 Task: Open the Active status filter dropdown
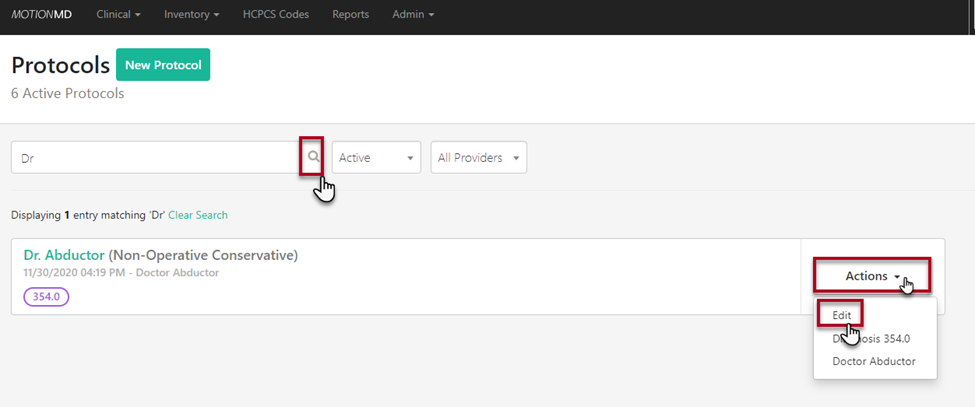[x=376, y=157]
